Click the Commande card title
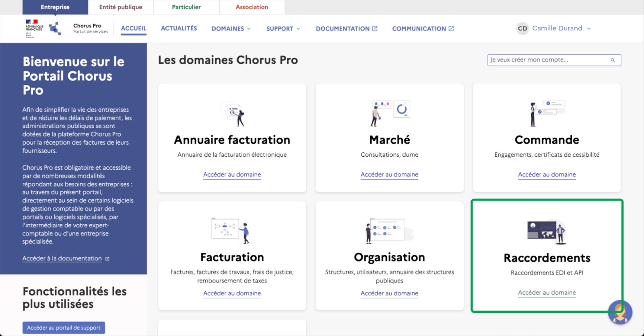The width and height of the screenshot is (644, 336). (x=547, y=140)
